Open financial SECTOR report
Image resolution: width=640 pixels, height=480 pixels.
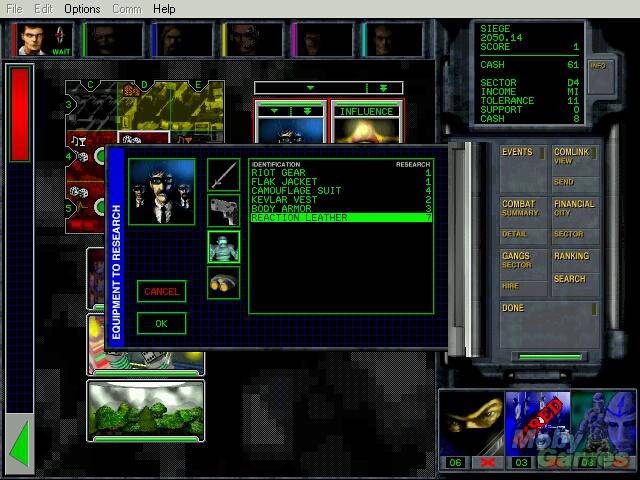coord(575,235)
